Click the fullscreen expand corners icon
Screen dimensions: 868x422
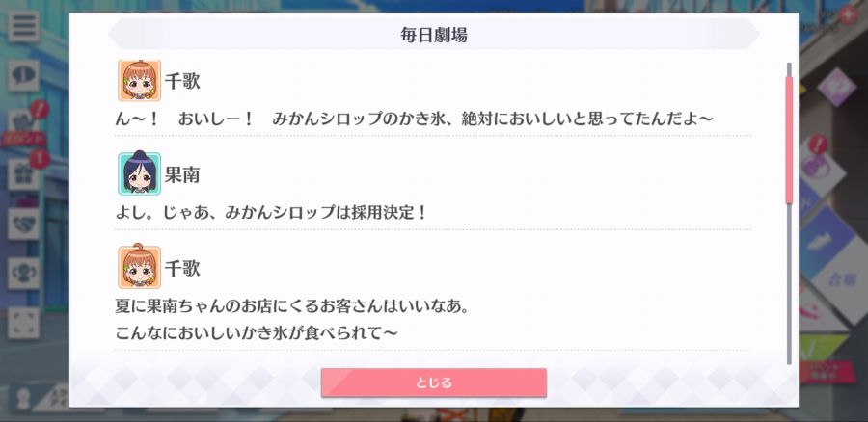pos(23,323)
